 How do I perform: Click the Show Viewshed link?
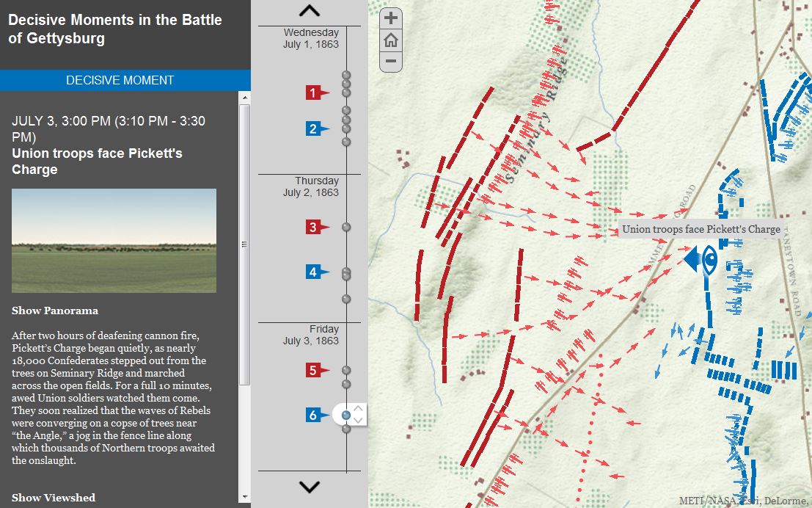coord(54,498)
